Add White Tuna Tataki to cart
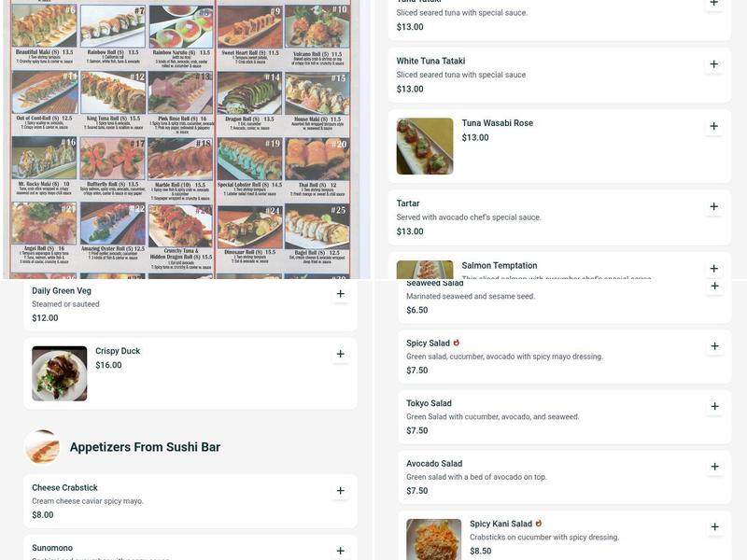Image resolution: width=747 pixels, height=560 pixels. [x=713, y=64]
